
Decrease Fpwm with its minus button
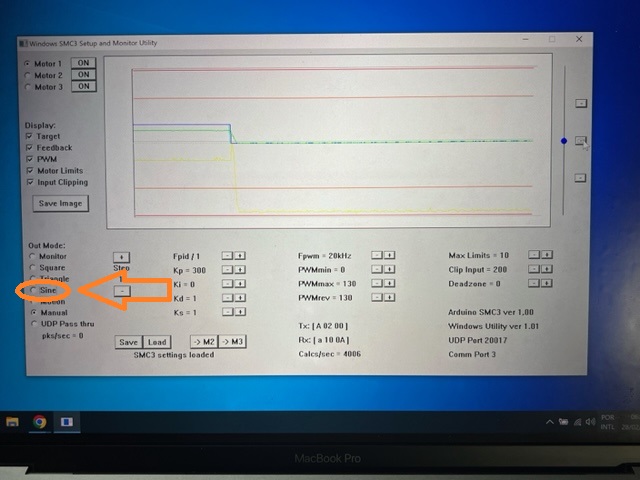377,255
